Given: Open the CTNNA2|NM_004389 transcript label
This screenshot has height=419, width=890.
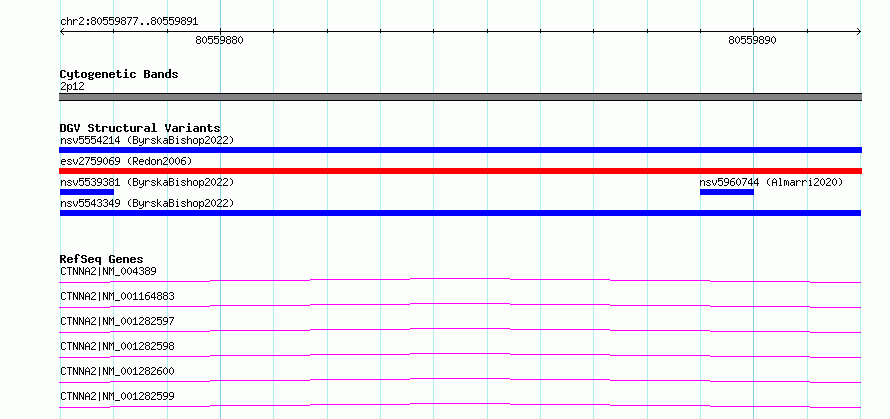Looking at the screenshot, I should click(108, 271).
